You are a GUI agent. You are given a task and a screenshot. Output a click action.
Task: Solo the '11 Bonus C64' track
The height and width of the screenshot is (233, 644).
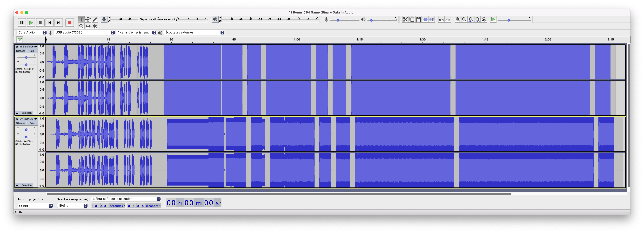[x=32, y=51]
